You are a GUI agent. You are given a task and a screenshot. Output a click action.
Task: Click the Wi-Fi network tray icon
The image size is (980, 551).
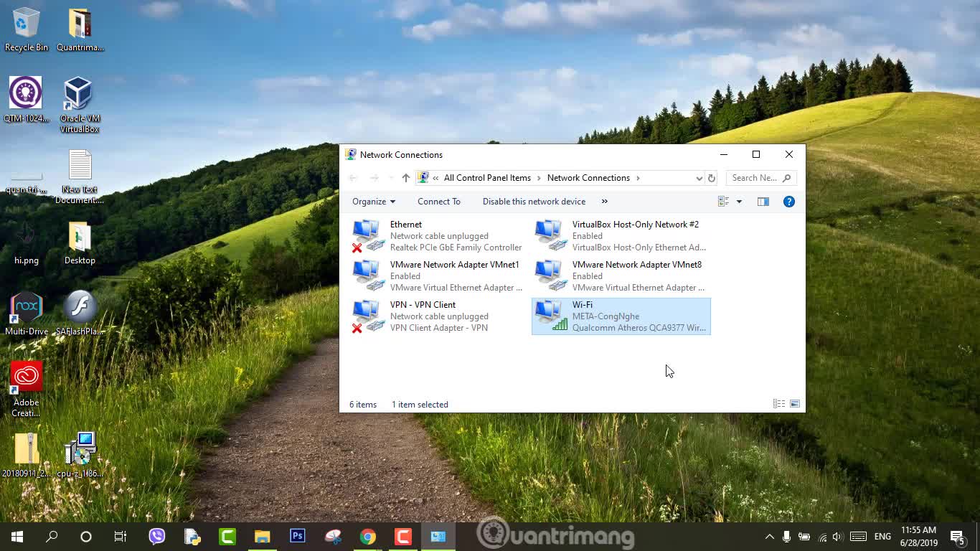coord(822,537)
